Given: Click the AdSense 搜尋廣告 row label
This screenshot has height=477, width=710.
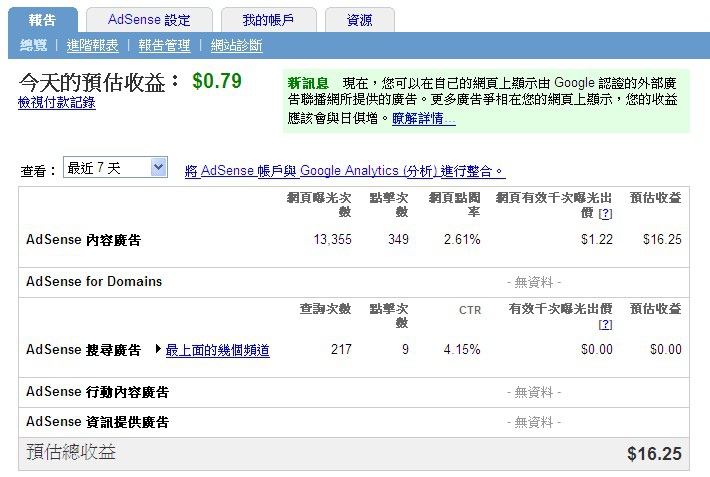Looking at the screenshot, I should (84, 350).
